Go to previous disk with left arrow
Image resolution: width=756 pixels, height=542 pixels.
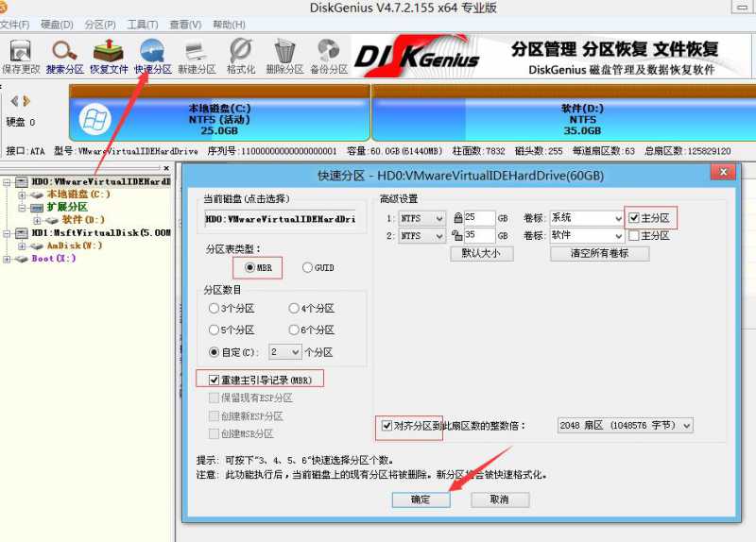pyautogui.click(x=14, y=101)
